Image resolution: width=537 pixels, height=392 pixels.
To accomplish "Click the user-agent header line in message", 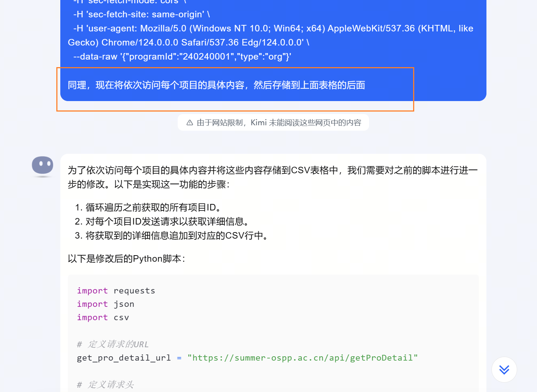I will [270, 35].
